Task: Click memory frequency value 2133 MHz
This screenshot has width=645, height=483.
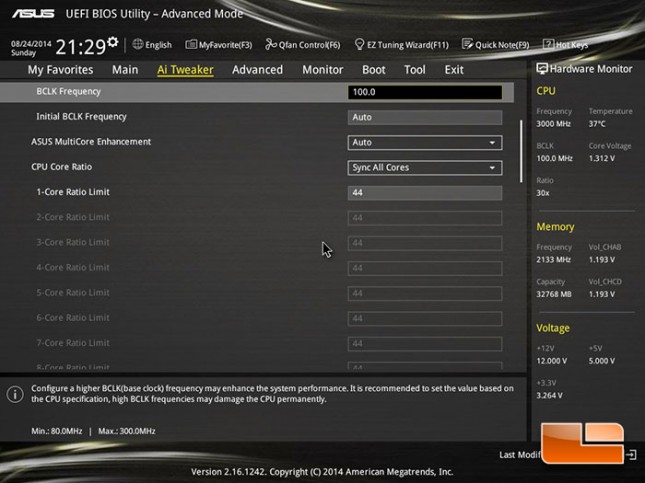Action: pyautogui.click(x=553, y=260)
